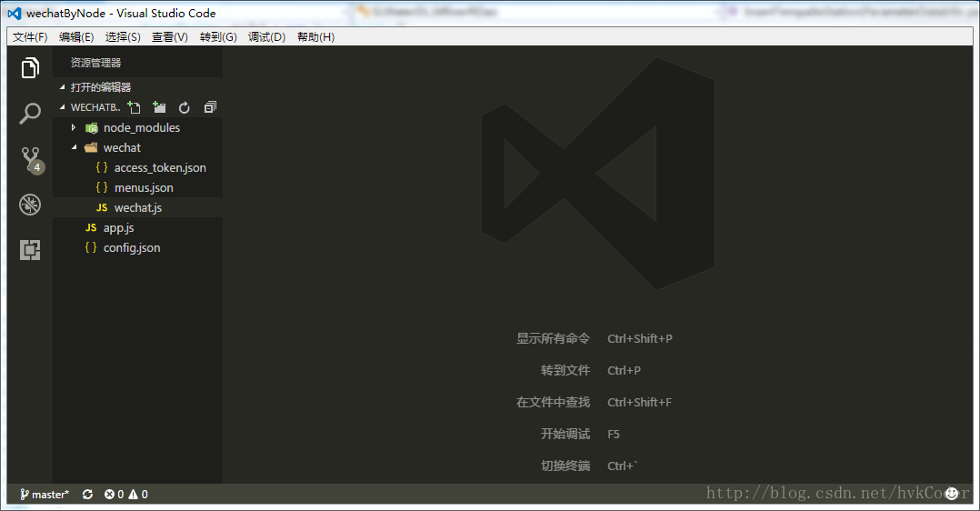Click the Ctrl+Shift+F key label
This screenshot has height=511, width=980.
click(639, 402)
